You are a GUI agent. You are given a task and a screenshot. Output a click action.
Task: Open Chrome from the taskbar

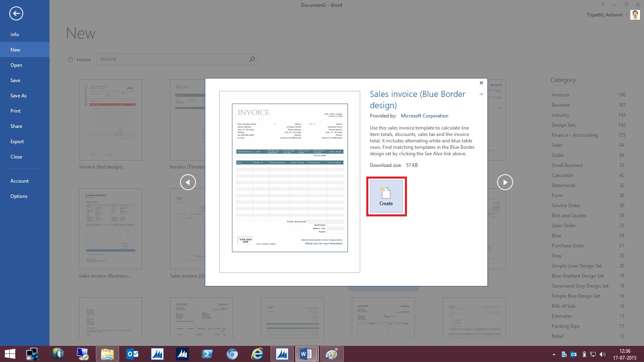(232, 354)
